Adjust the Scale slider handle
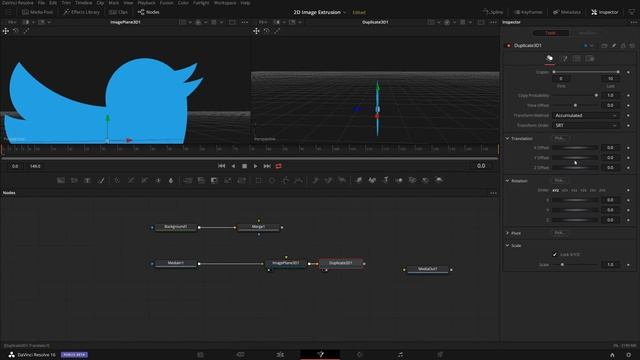Viewport: 640px width, 360px height. click(x=562, y=264)
